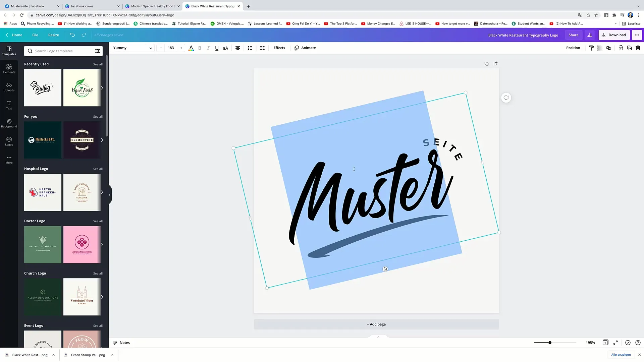Select the font size input field
This screenshot has width=644, height=362.
click(x=171, y=48)
